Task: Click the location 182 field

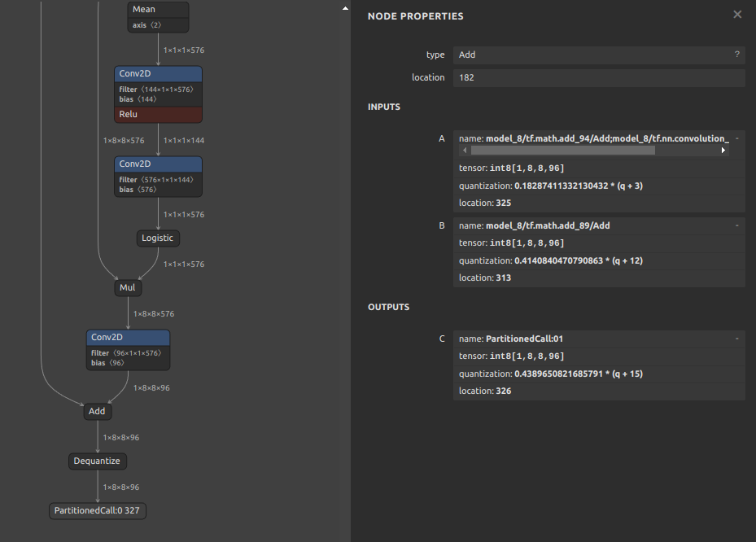Action: pyautogui.click(x=600, y=77)
